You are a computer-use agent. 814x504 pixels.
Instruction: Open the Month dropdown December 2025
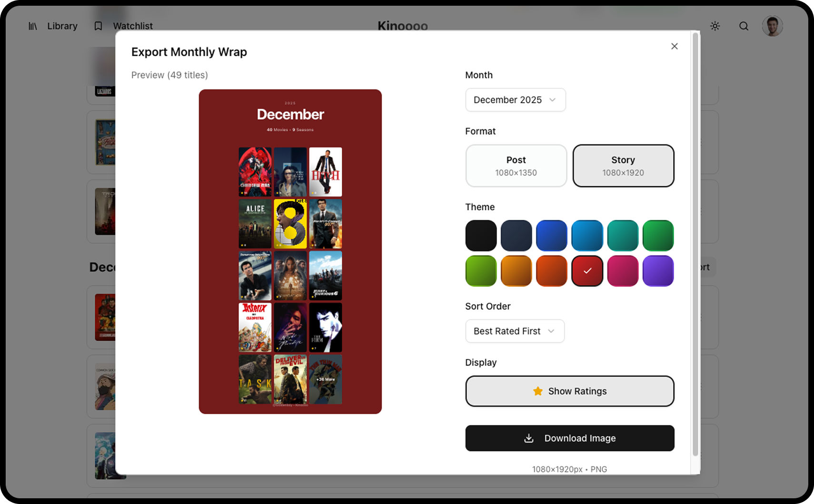click(516, 100)
